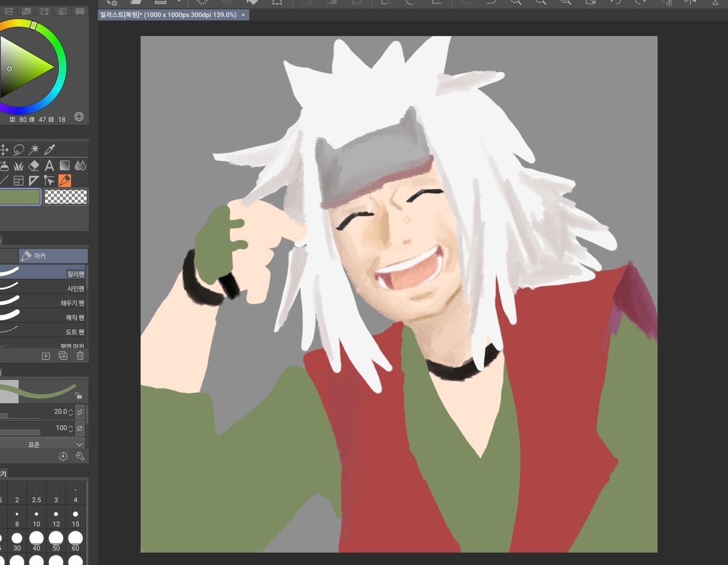728x565 pixels.
Task: Pick brush size preset 60
Action: click(75, 541)
